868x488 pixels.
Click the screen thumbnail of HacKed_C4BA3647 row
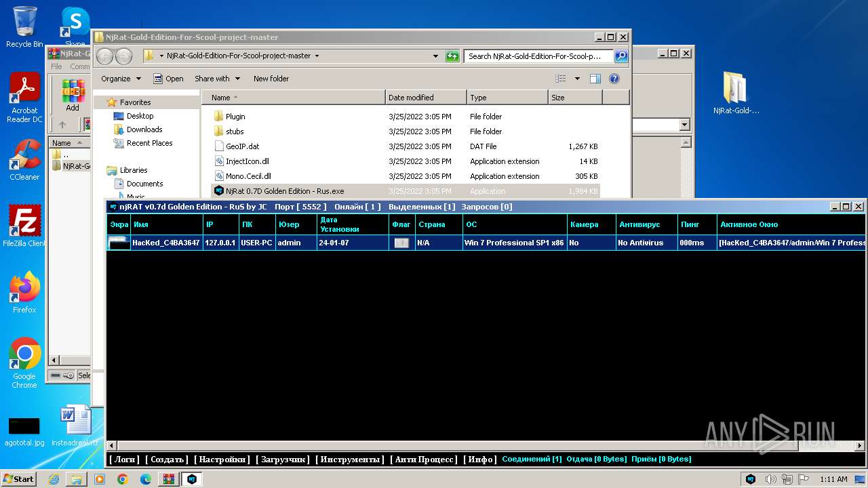(119, 243)
